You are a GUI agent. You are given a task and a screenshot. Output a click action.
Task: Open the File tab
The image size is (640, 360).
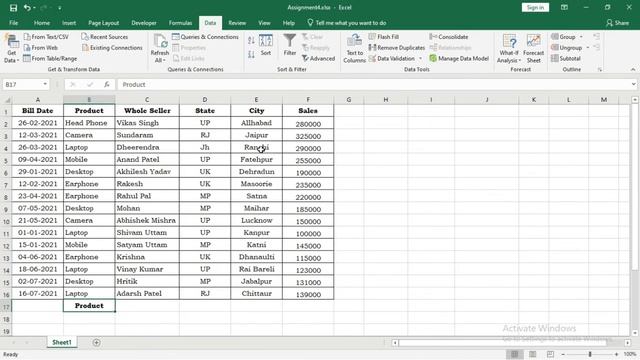(13, 23)
